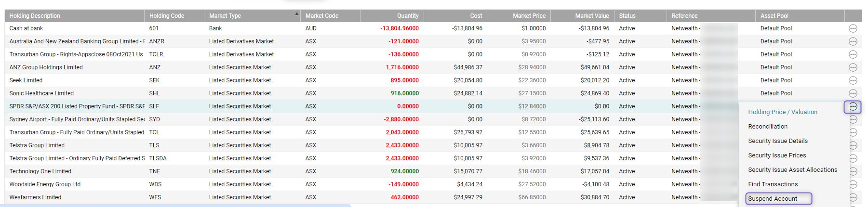Open the $12.84000 price link for SLF

coord(532,106)
